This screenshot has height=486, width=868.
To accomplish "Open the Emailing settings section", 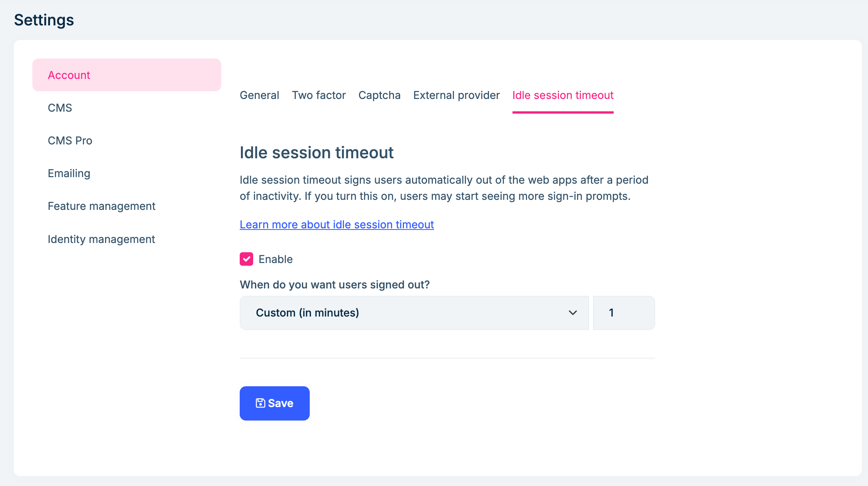I will tap(69, 173).
